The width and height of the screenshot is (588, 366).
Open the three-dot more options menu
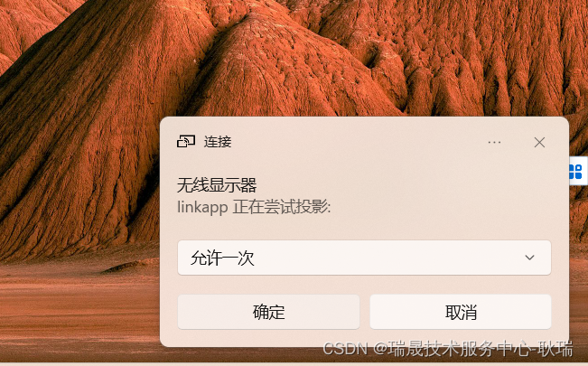(494, 142)
